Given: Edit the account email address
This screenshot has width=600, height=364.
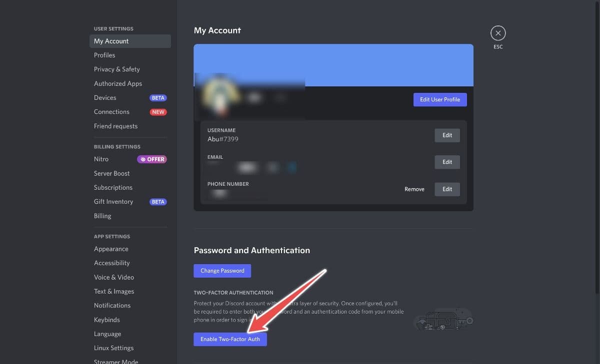Looking at the screenshot, I should [447, 162].
